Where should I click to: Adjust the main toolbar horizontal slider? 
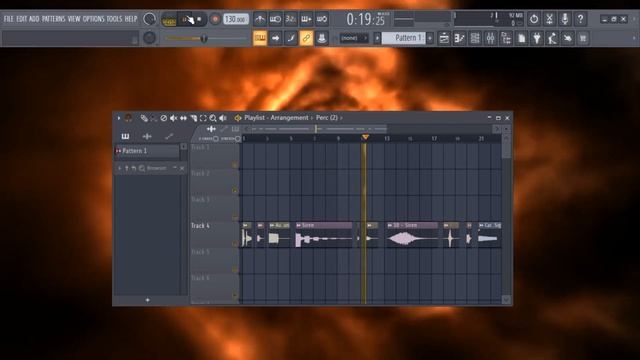pos(205,38)
